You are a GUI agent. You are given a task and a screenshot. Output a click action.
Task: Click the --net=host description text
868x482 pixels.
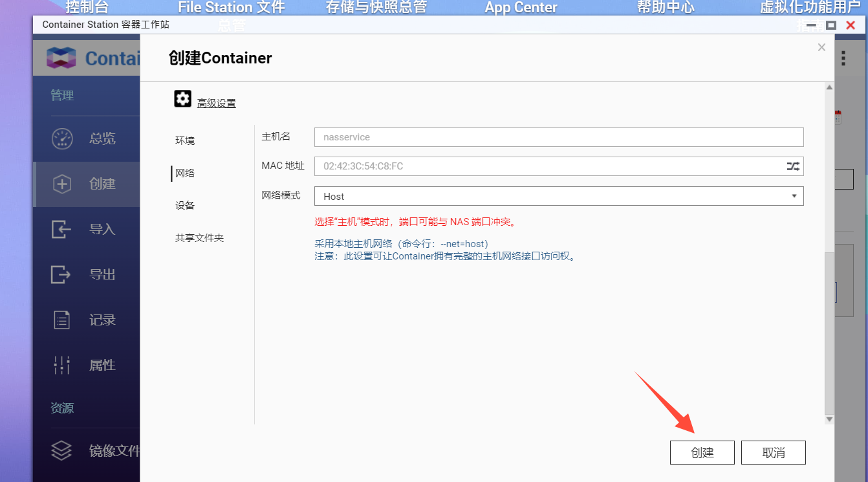401,244
